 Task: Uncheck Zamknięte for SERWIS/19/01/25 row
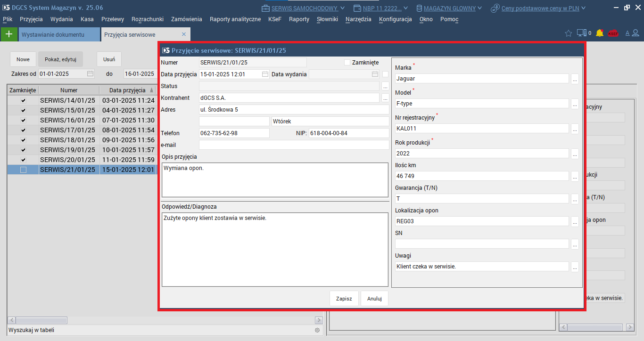pos(23,150)
